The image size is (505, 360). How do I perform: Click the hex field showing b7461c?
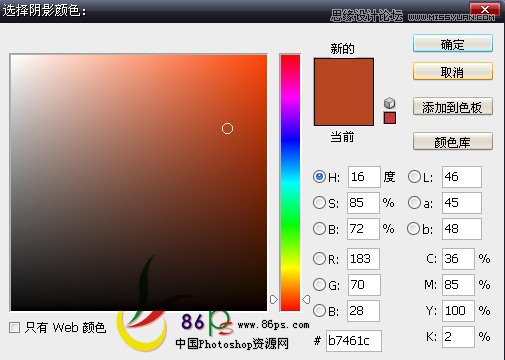(354, 341)
